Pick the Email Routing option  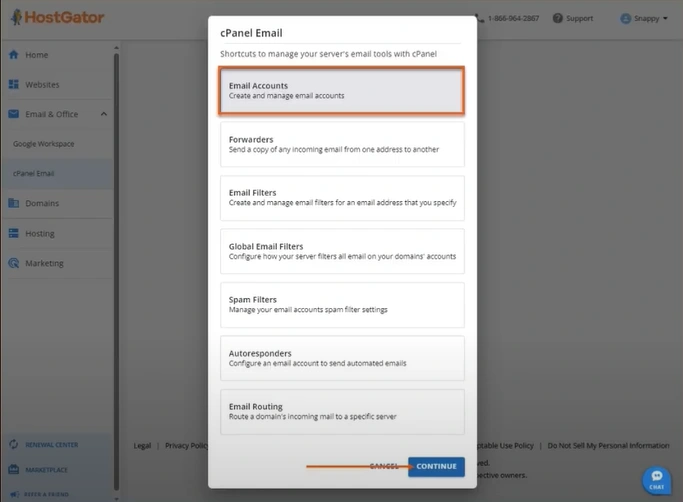(342, 412)
